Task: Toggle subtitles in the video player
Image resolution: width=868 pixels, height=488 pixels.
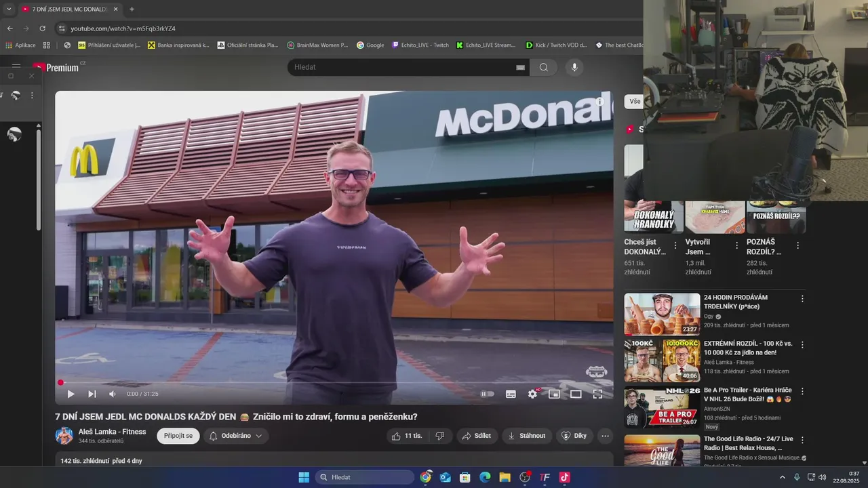Action: (511, 394)
